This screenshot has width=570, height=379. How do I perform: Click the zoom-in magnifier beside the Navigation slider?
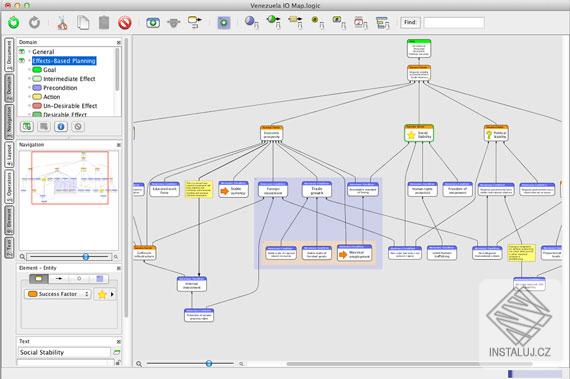(x=116, y=257)
